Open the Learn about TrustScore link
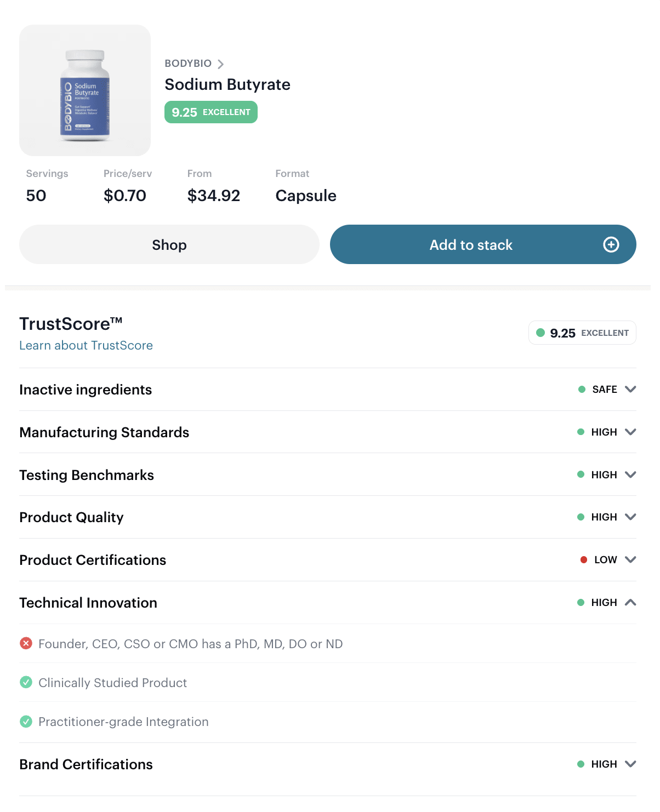 (86, 345)
